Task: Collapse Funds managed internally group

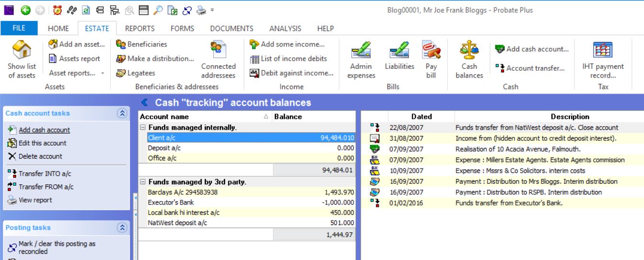Action: pos(143,128)
